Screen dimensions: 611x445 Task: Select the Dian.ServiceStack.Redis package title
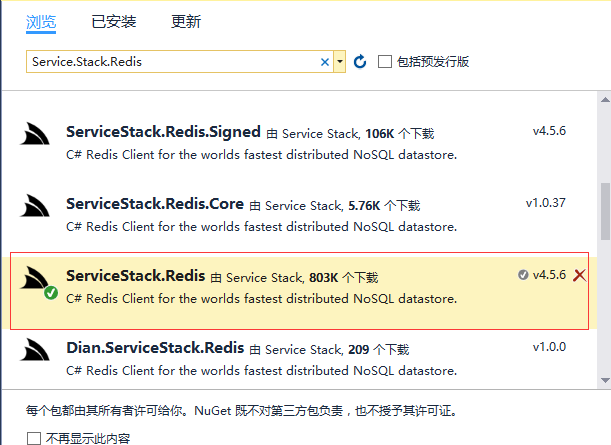[x=155, y=348]
